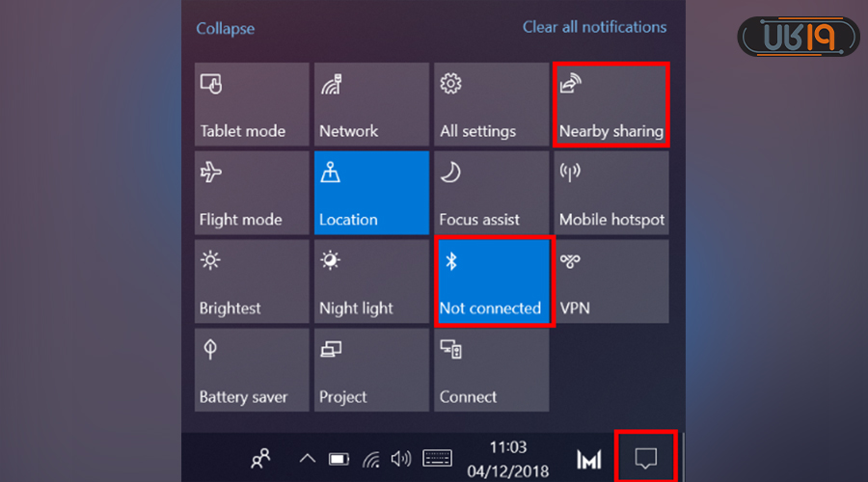Turn on Mobile hotspot tile
Image resolution: width=868 pixels, height=482 pixels.
(x=610, y=193)
